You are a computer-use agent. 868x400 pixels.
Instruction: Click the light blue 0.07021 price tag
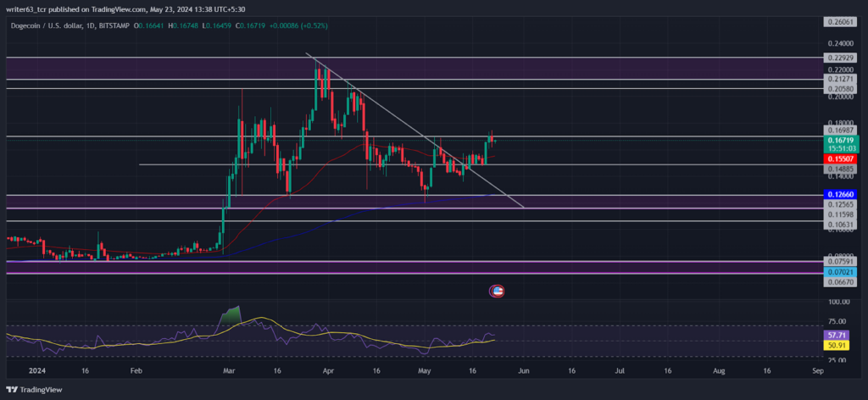click(840, 272)
